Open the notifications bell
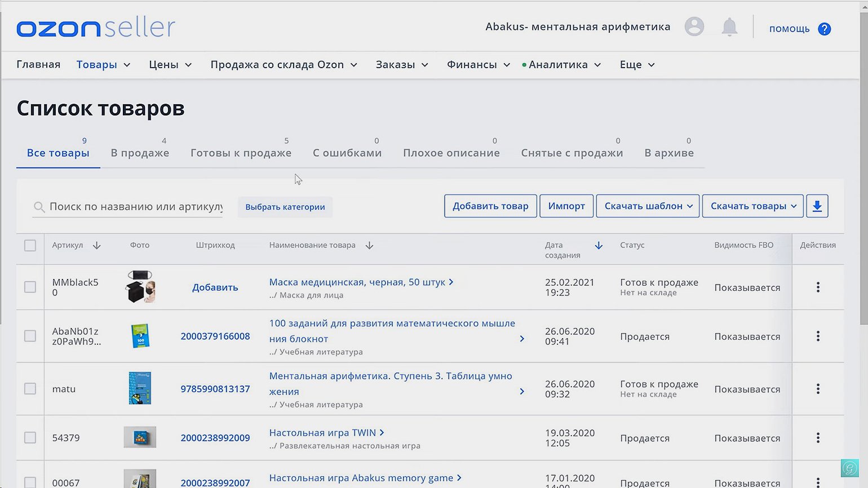Viewport: 868px width, 488px height. click(x=729, y=26)
